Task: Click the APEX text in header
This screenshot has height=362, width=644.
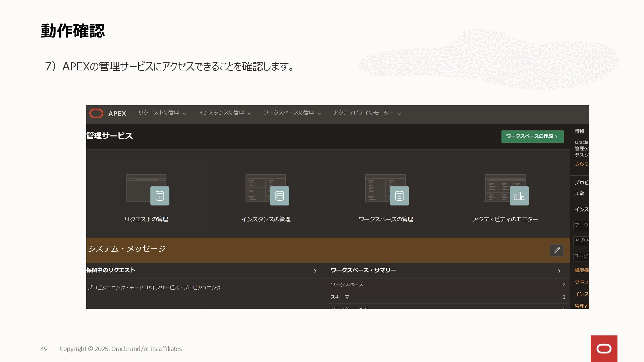Action: point(117,114)
